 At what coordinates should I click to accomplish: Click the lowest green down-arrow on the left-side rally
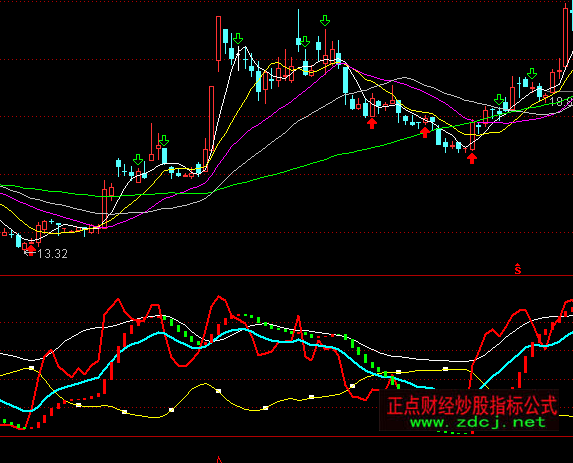138,160
